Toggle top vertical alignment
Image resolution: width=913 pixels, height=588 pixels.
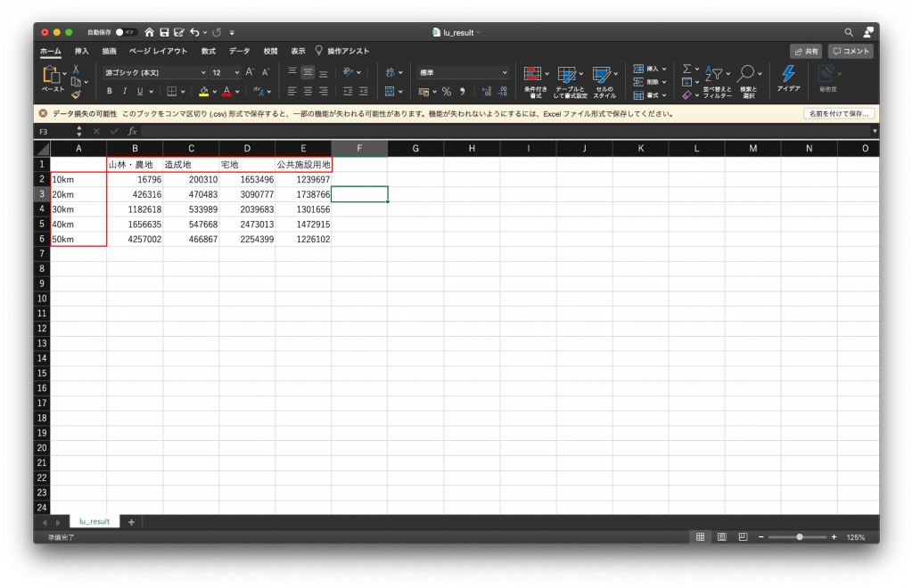[292, 72]
